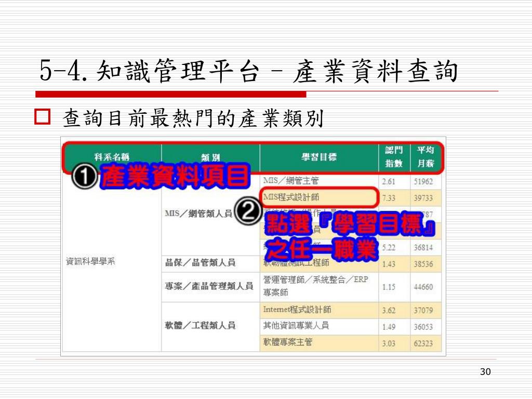Click the popularity value 2.61
The image size is (532, 399).
389,181
